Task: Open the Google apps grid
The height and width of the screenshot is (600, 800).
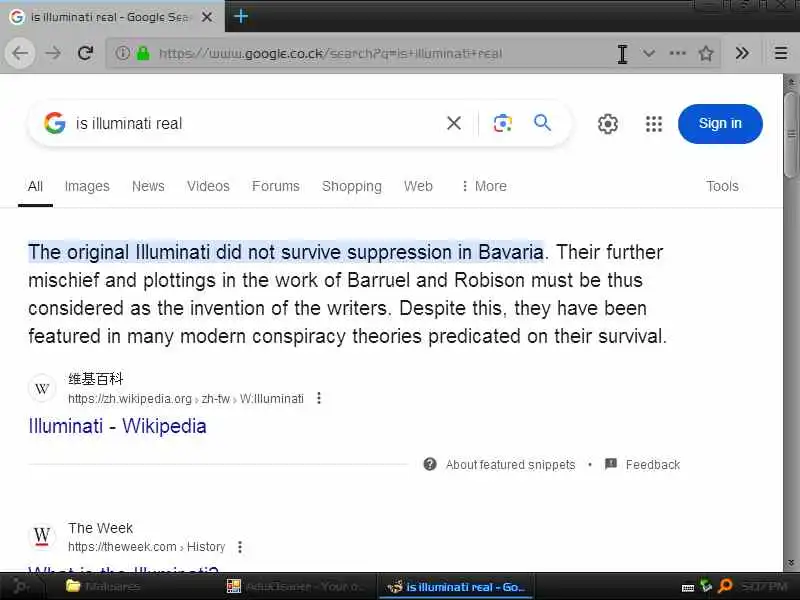Action: point(654,123)
